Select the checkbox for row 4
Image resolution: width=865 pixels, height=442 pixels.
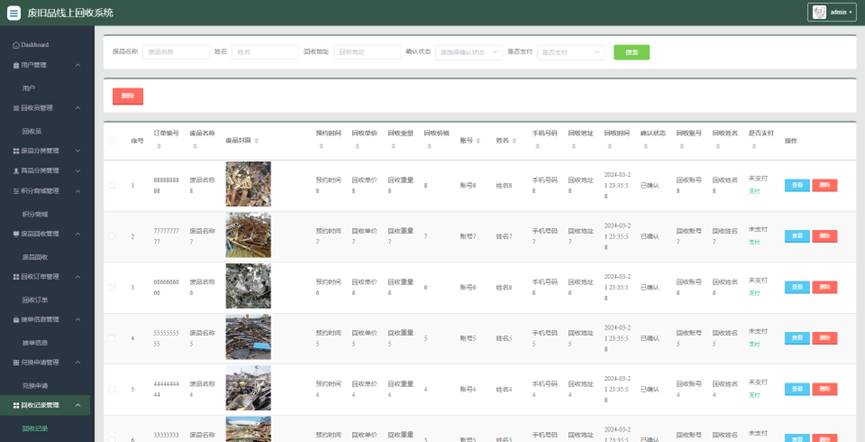pos(111,338)
